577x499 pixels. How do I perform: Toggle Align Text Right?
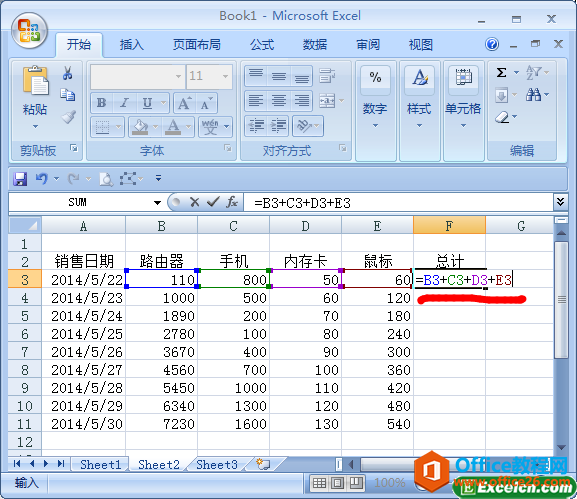coord(302,100)
